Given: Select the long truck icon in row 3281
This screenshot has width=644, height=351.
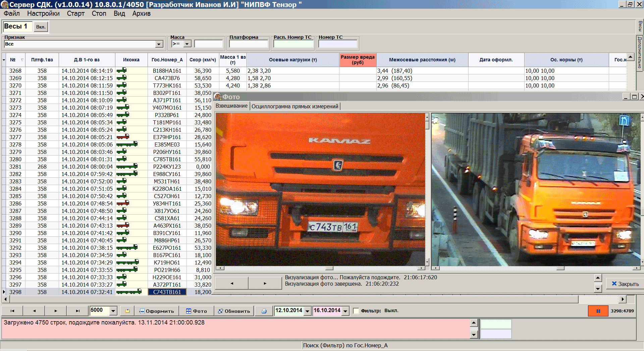Looking at the screenshot, I should (127, 166).
